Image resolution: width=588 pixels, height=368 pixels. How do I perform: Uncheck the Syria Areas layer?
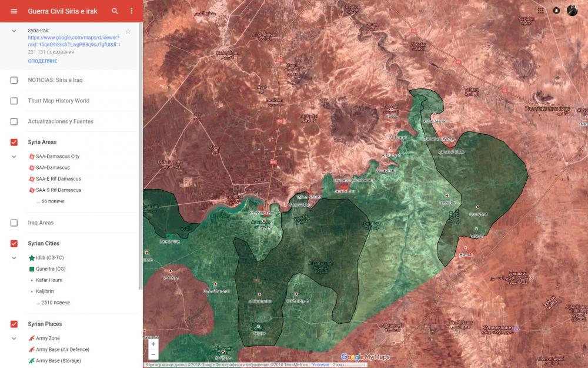pos(14,142)
